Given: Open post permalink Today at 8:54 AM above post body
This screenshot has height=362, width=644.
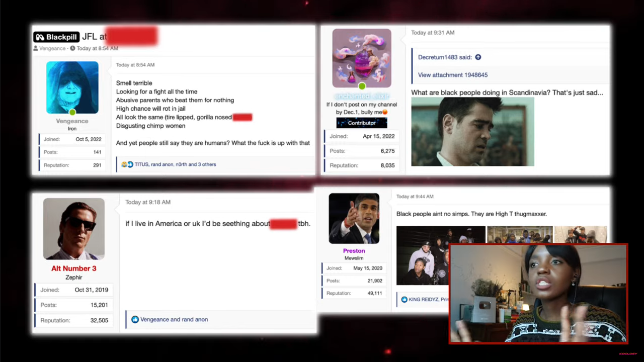Looking at the screenshot, I should [x=135, y=65].
